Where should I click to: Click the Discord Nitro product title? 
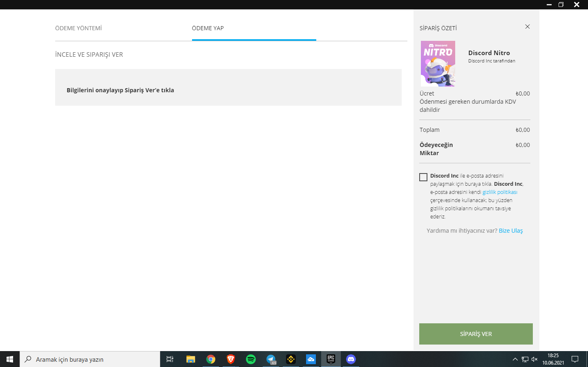pyautogui.click(x=489, y=53)
